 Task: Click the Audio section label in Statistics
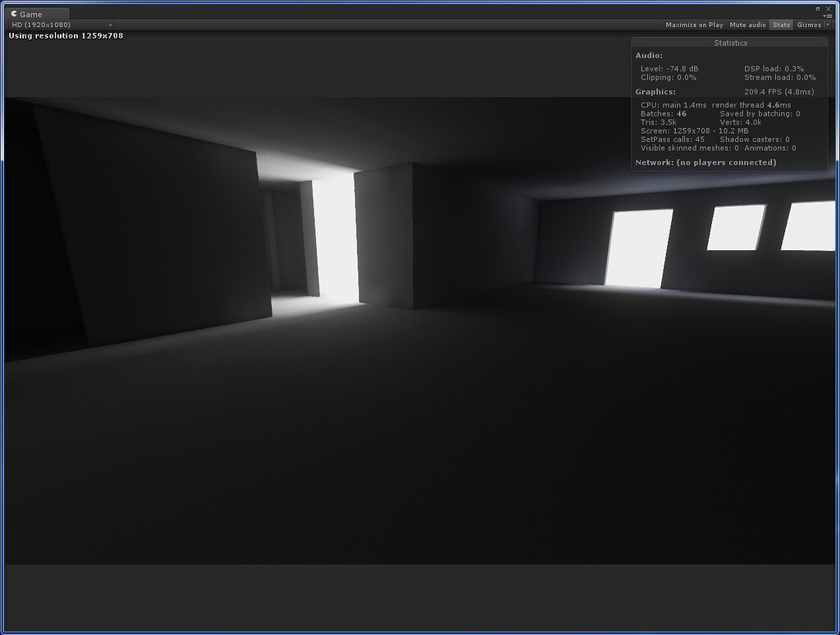click(x=647, y=55)
